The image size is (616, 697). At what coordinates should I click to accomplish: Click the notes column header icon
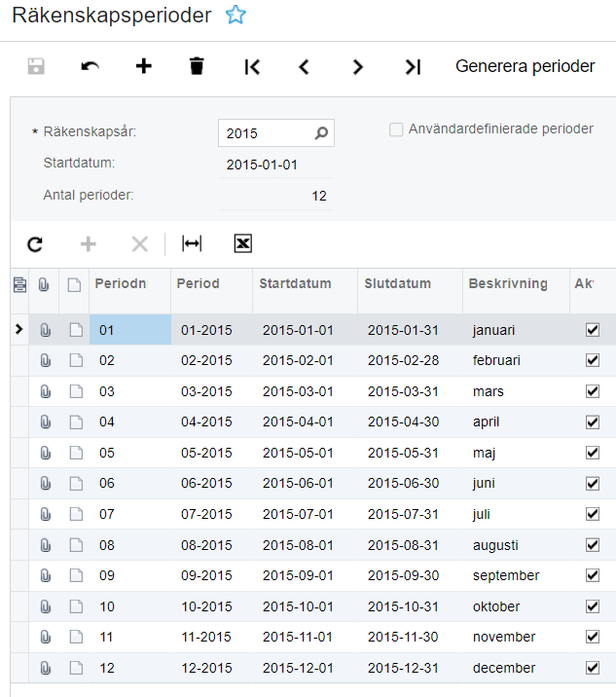(x=74, y=285)
